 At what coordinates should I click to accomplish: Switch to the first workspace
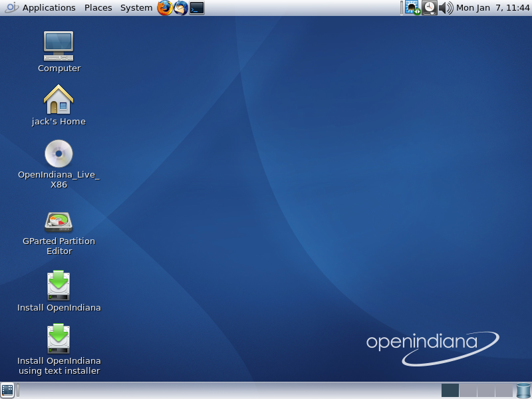[x=450, y=390]
